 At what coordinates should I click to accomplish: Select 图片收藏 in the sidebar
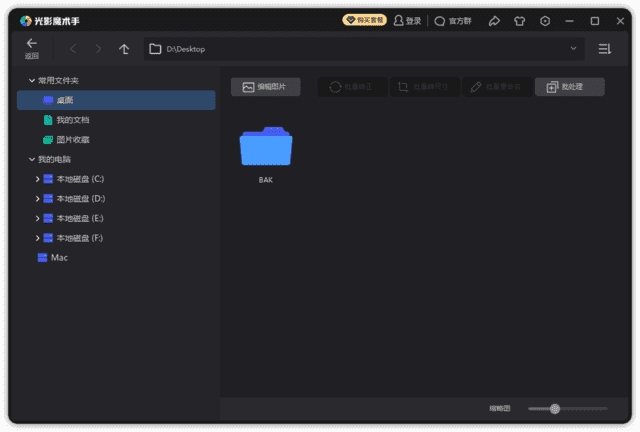pos(72,140)
